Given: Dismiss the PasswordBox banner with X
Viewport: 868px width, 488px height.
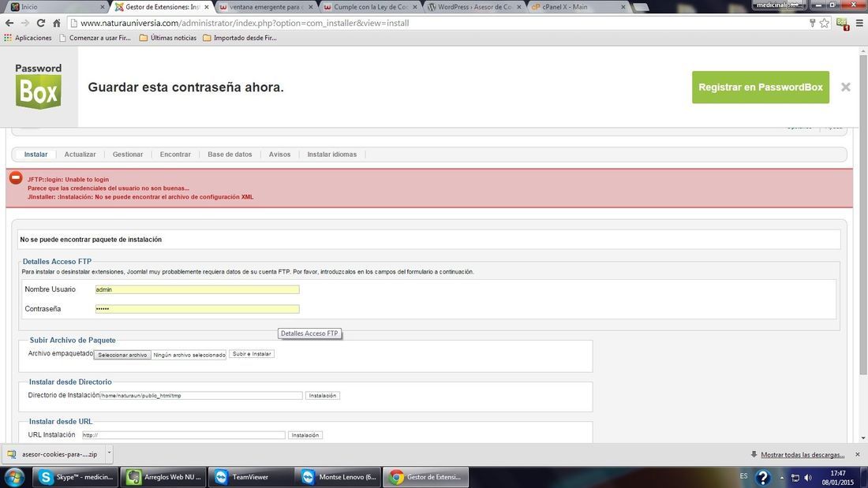Looking at the screenshot, I should coord(845,87).
